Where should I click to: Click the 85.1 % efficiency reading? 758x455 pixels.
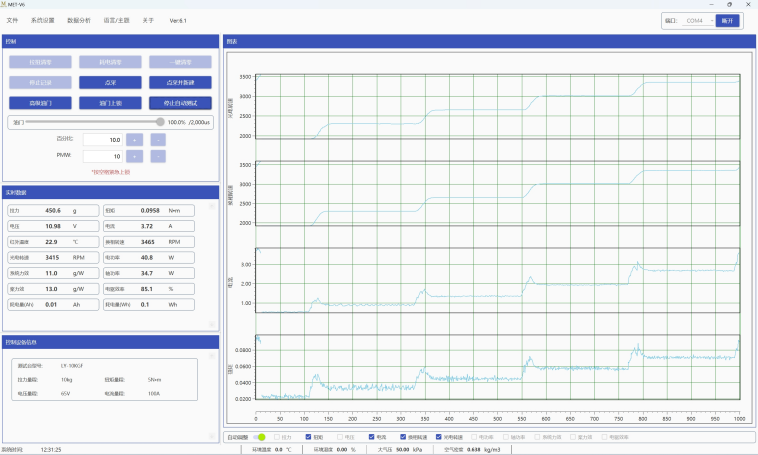tap(149, 289)
